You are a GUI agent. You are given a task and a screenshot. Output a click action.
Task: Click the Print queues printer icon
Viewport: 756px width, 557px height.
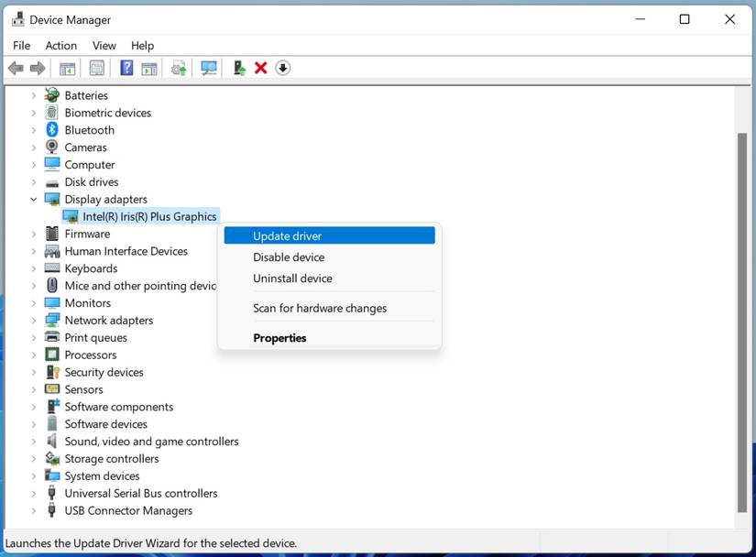[x=52, y=337]
